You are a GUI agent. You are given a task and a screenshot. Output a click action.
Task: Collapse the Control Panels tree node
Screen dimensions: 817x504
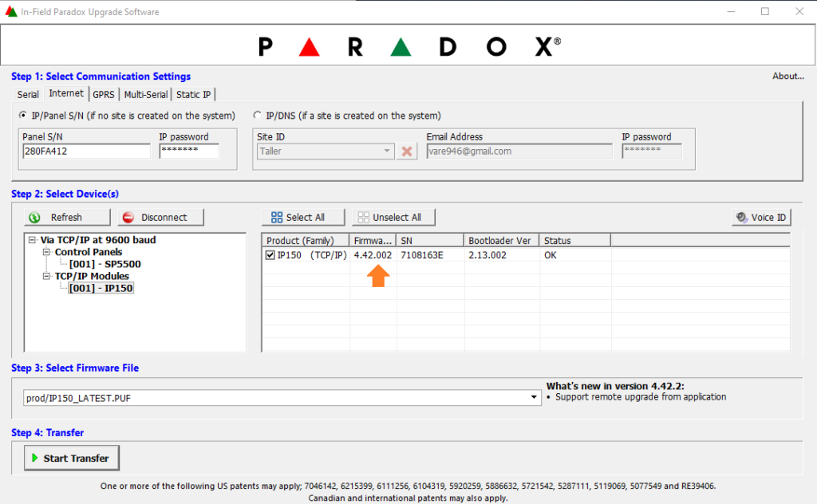[46, 252]
